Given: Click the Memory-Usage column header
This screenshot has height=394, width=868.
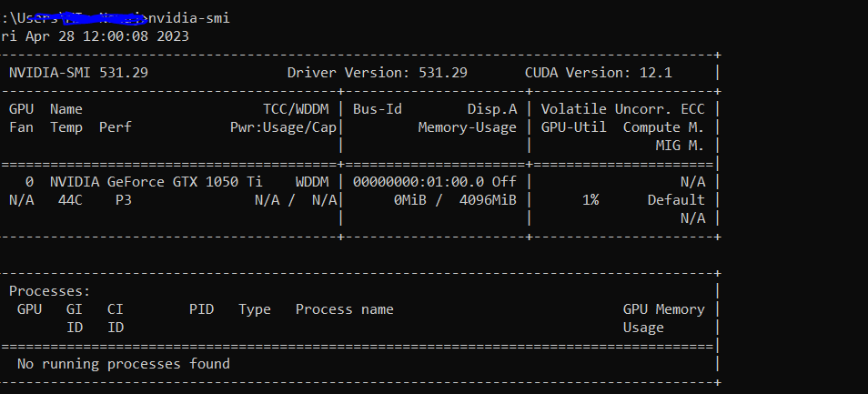Looking at the screenshot, I should [467, 127].
